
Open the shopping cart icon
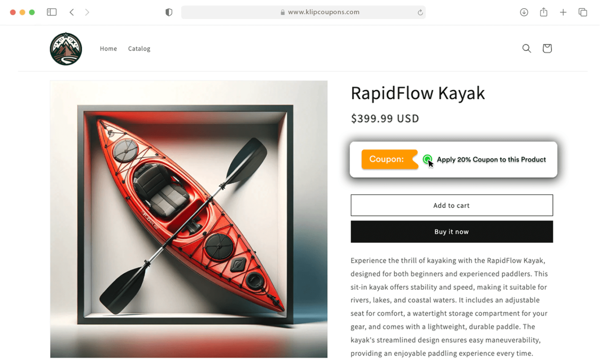547,48
